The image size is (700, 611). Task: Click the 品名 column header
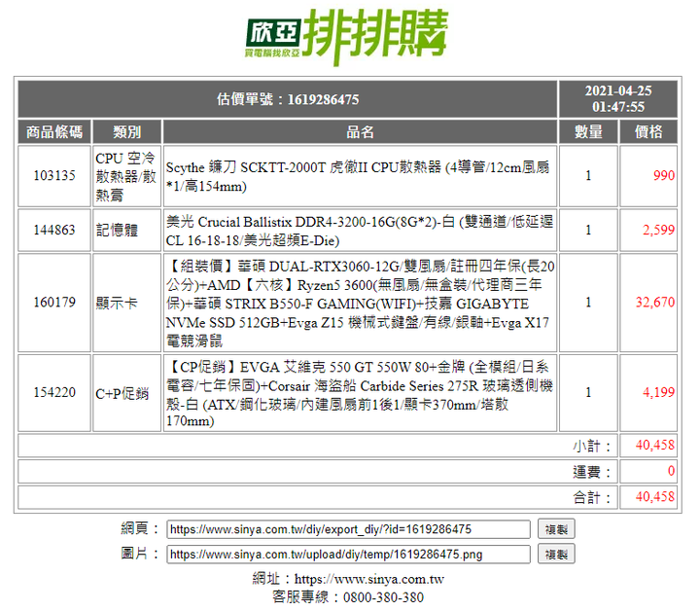tap(361, 131)
